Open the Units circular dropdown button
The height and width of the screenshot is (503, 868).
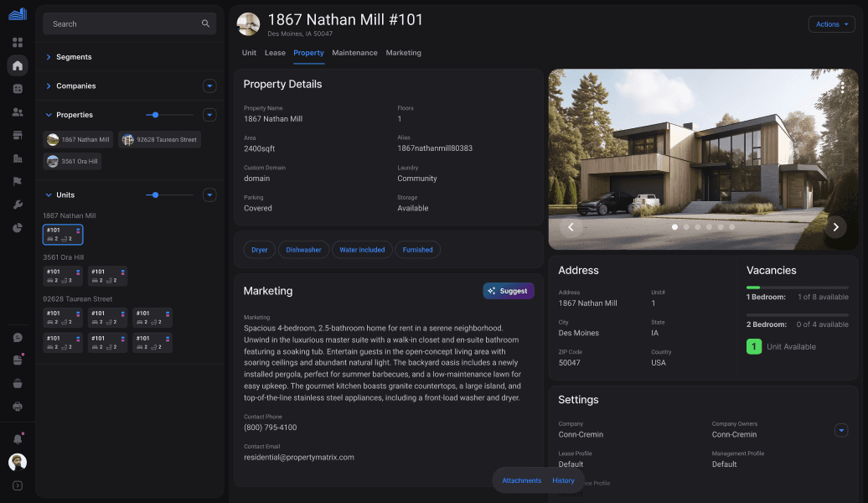tap(209, 195)
